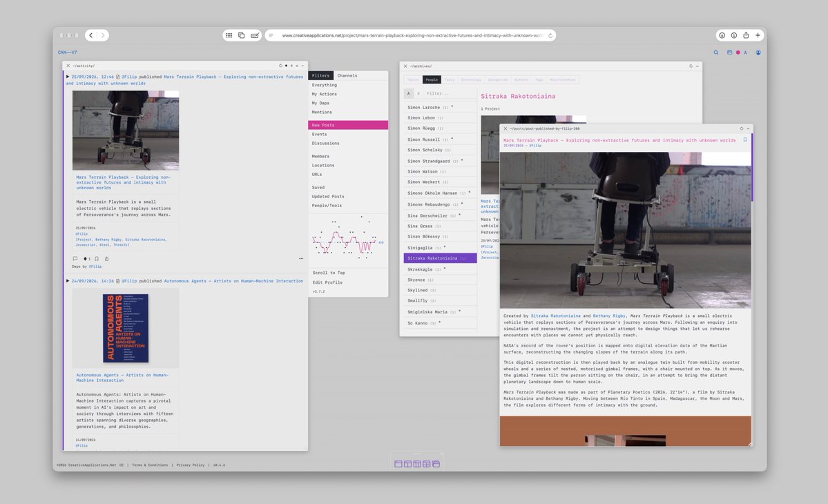Click the browser share icon

coord(746,35)
